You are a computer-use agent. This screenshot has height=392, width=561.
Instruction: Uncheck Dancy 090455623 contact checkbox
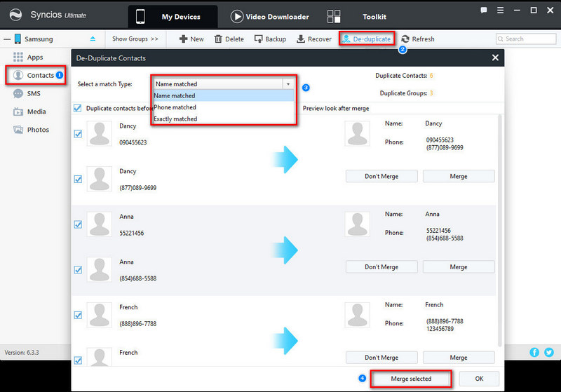(x=78, y=134)
